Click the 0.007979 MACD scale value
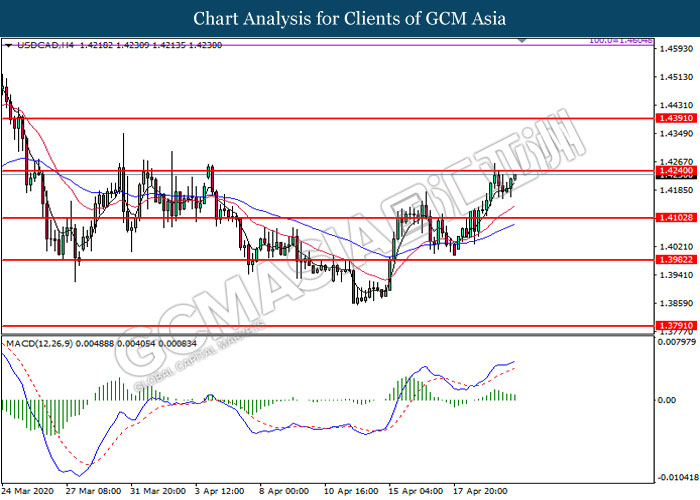 (x=677, y=342)
